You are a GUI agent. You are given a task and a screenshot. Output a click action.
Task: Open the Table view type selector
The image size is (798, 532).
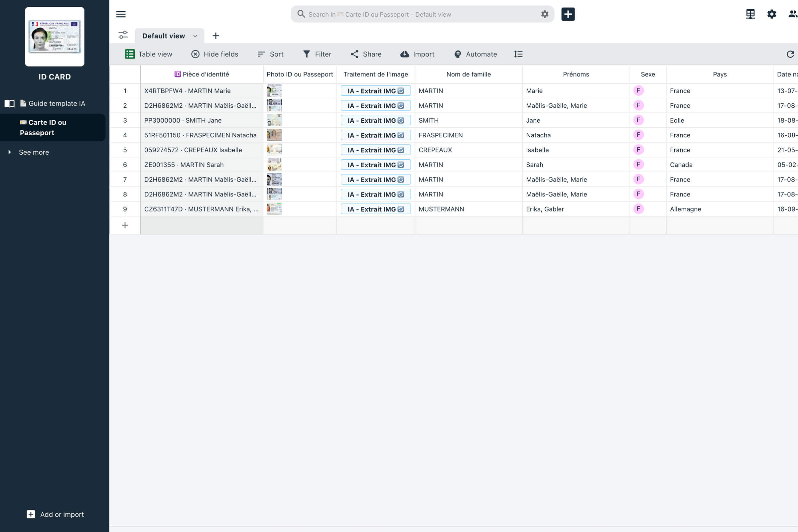coord(149,54)
